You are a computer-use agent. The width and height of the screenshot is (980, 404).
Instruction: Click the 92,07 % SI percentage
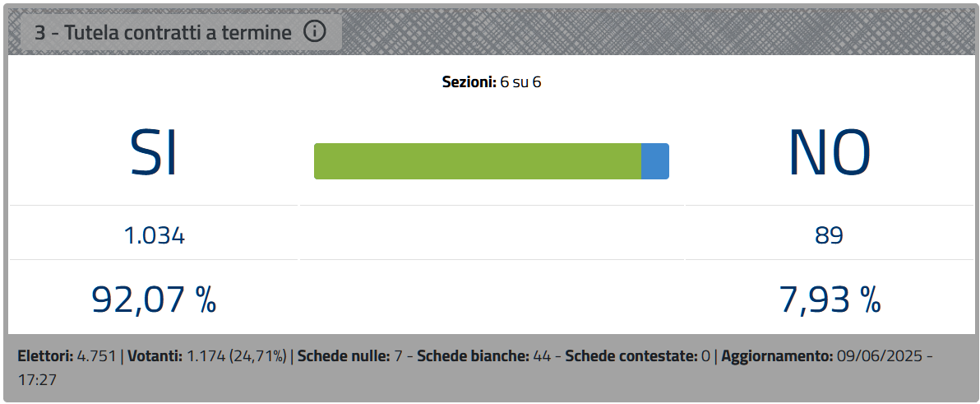(x=154, y=299)
